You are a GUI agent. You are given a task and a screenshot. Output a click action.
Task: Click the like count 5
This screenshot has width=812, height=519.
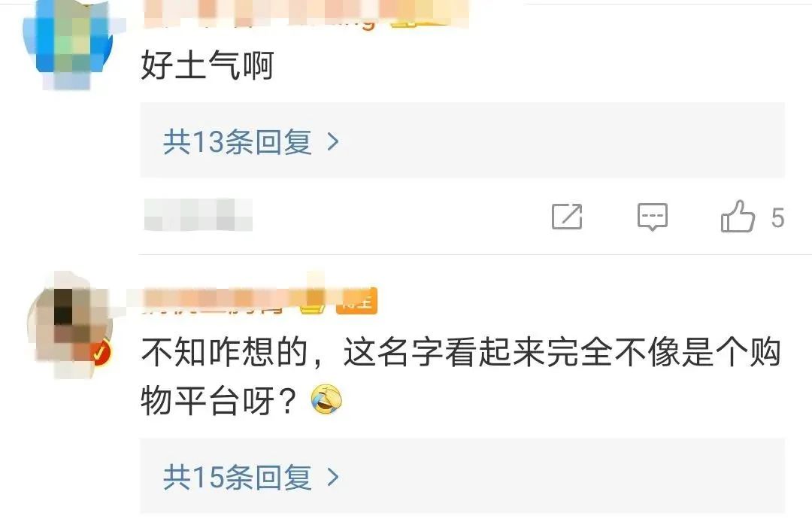(777, 218)
